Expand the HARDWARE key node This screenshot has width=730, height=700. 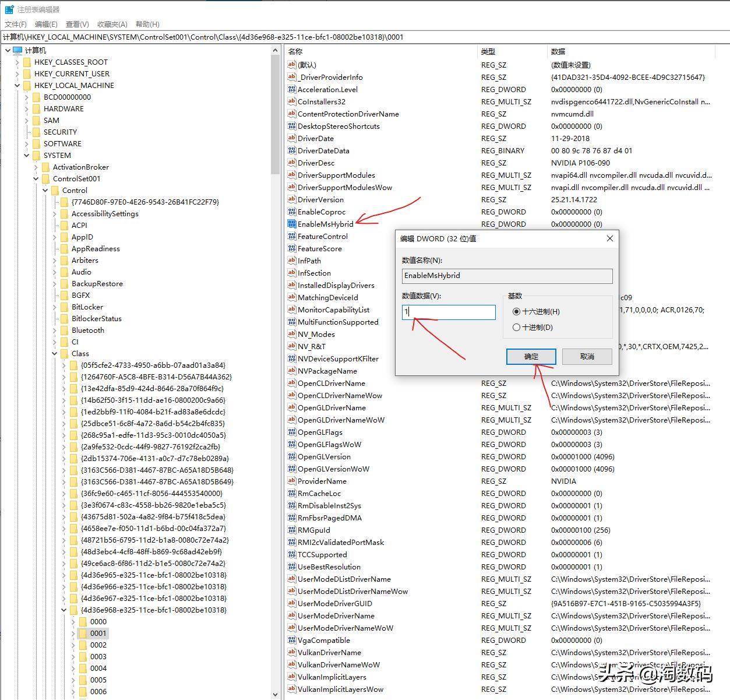26,108
